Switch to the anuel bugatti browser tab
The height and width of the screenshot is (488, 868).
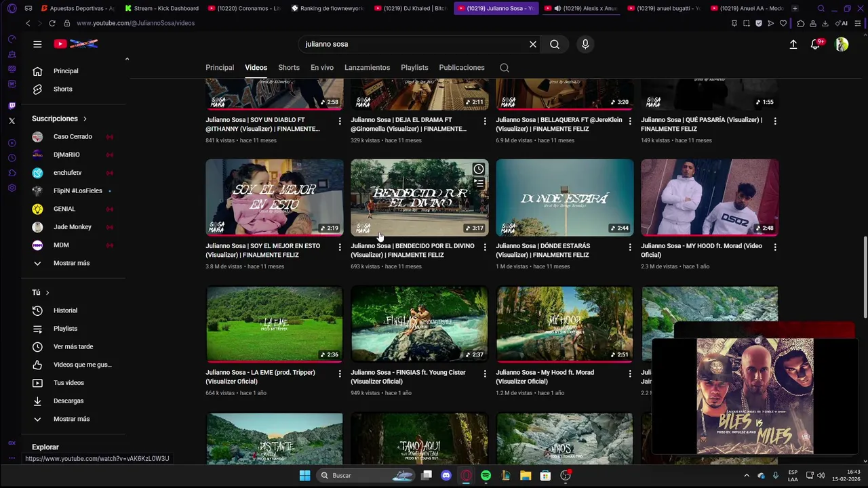tap(665, 8)
